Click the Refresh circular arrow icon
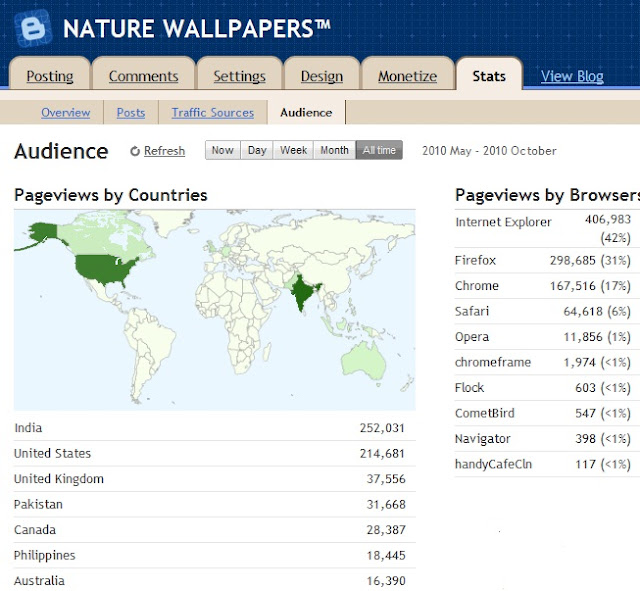Image resolution: width=640 pixels, height=591 pixels. coord(135,151)
